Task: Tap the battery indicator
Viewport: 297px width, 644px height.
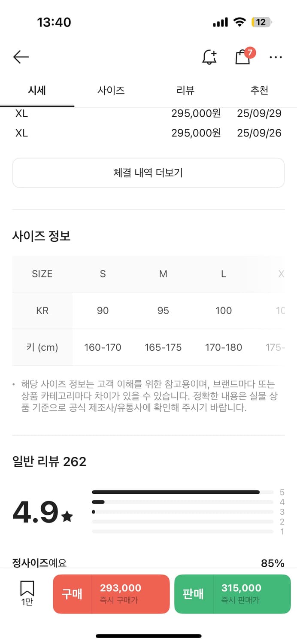Action: click(x=261, y=22)
